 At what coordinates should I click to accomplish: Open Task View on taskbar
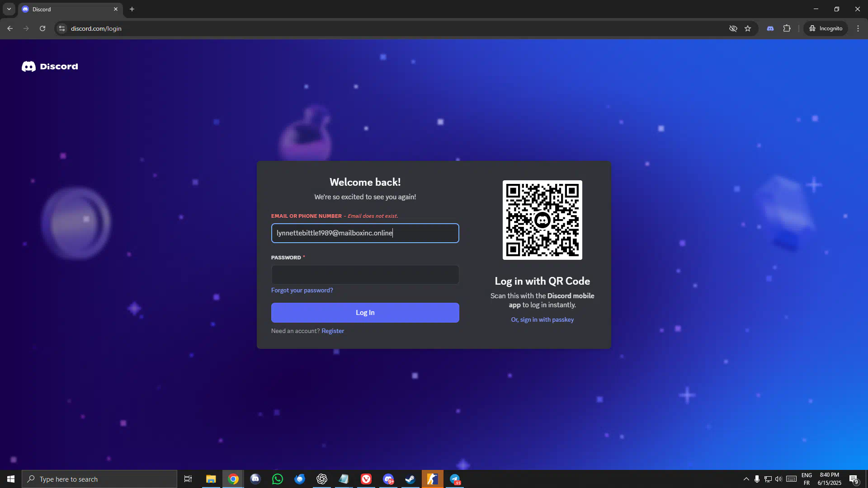(x=188, y=479)
